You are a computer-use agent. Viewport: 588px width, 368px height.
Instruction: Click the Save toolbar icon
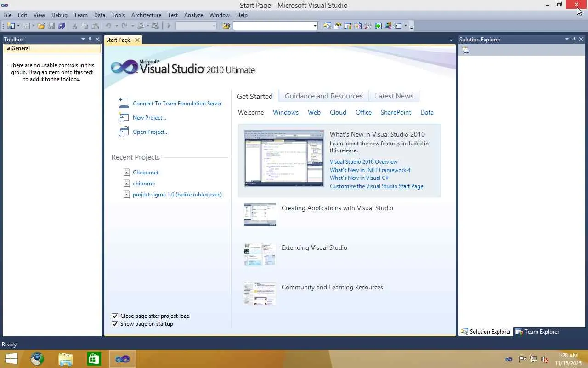(51, 26)
